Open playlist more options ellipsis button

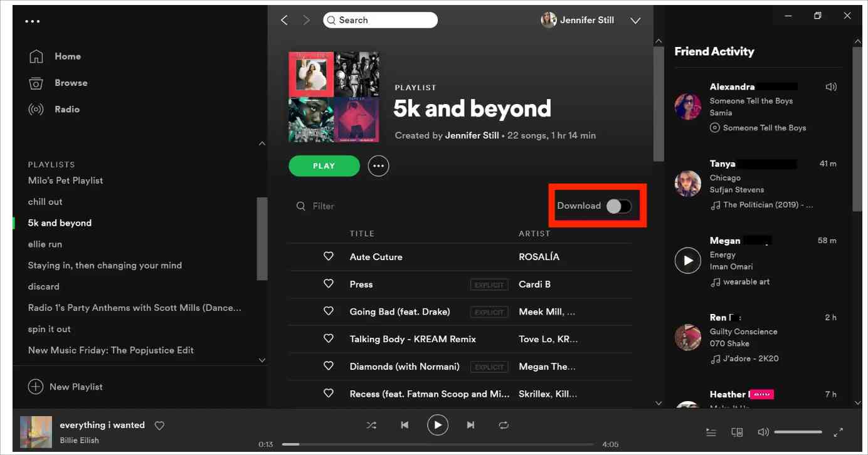click(378, 166)
